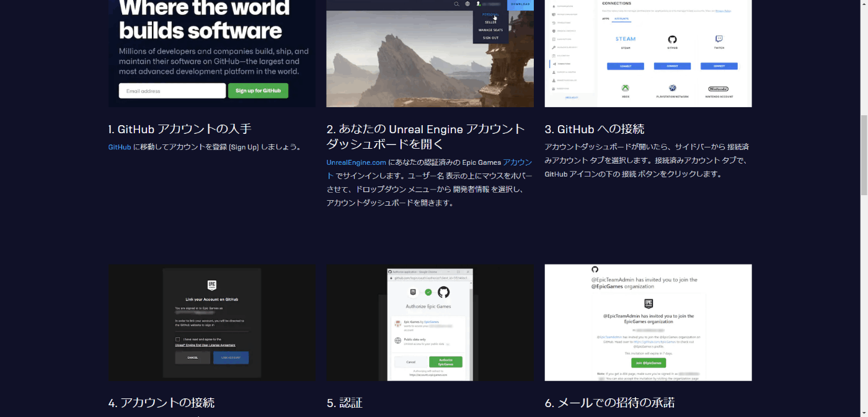The width and height of the screenshot is (868, 417).
Task: Open the GitHub link in step 1
Action: pos(120,147)
